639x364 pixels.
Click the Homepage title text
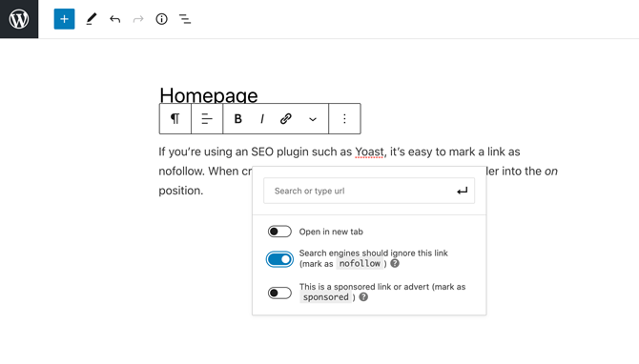click(x=209, y=95)
